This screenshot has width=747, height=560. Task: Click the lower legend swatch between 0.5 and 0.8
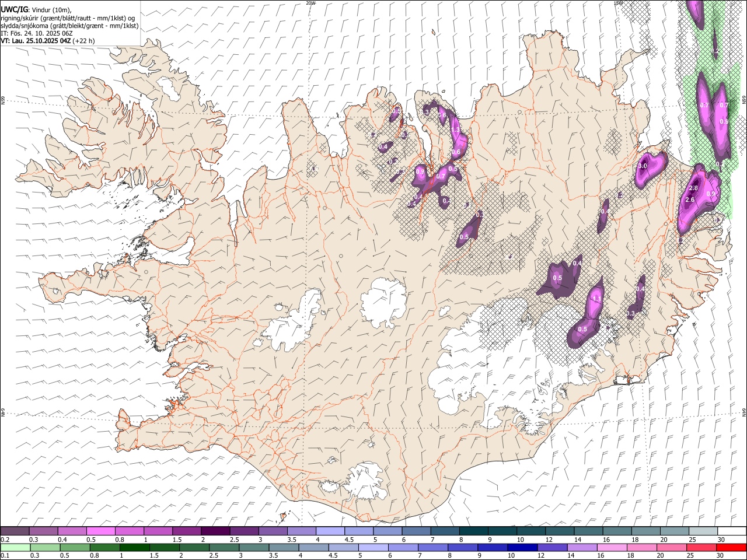pos(75,547)
